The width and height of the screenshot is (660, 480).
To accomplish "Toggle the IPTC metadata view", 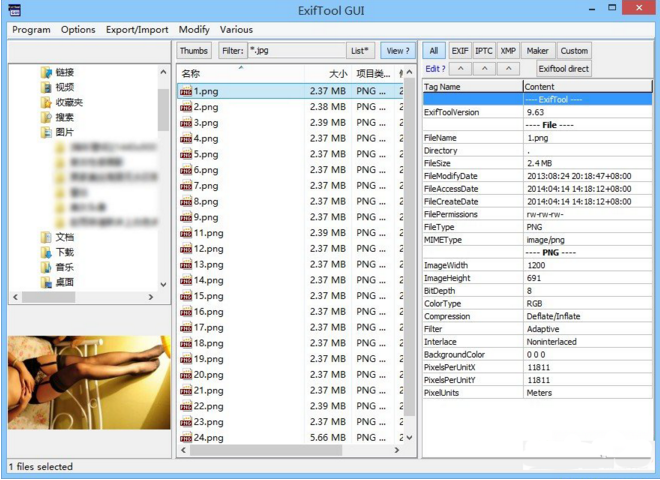I will 484,51.
